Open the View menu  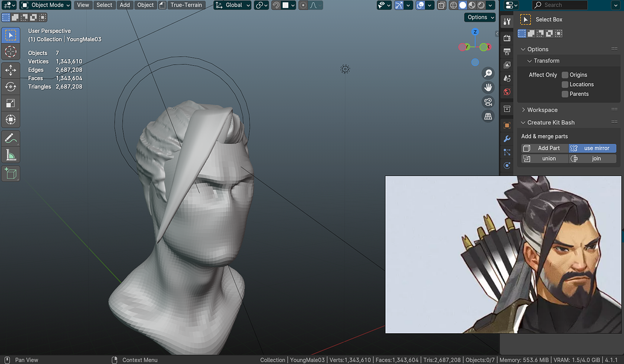coord(83,5)
